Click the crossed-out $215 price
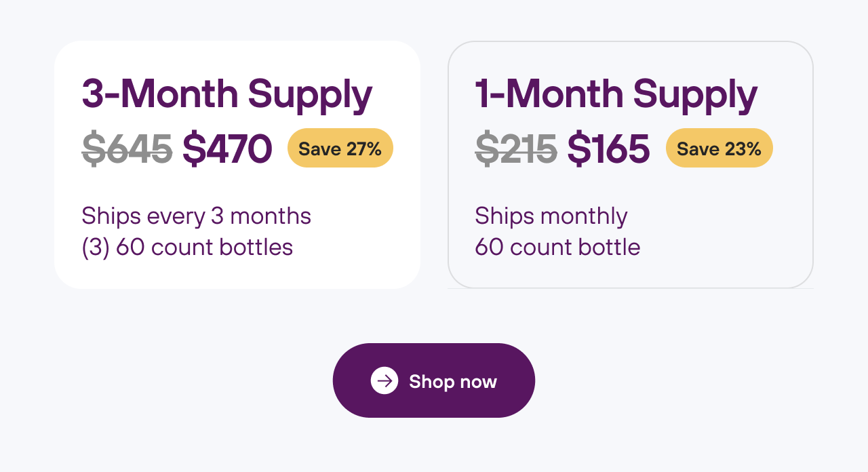Screen dimensions: 868x472 coord(516,149)
